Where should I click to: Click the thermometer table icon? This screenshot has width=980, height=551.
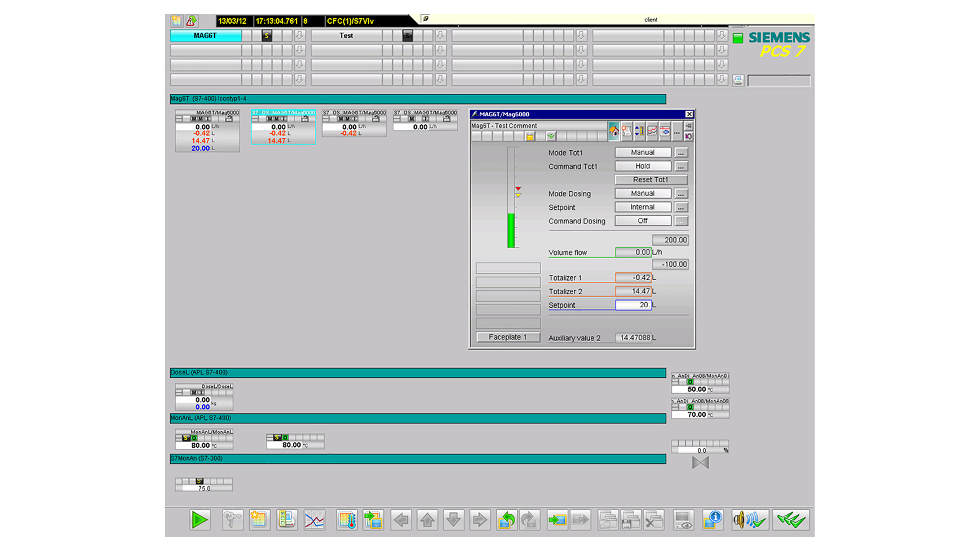(x=347, y=520)
